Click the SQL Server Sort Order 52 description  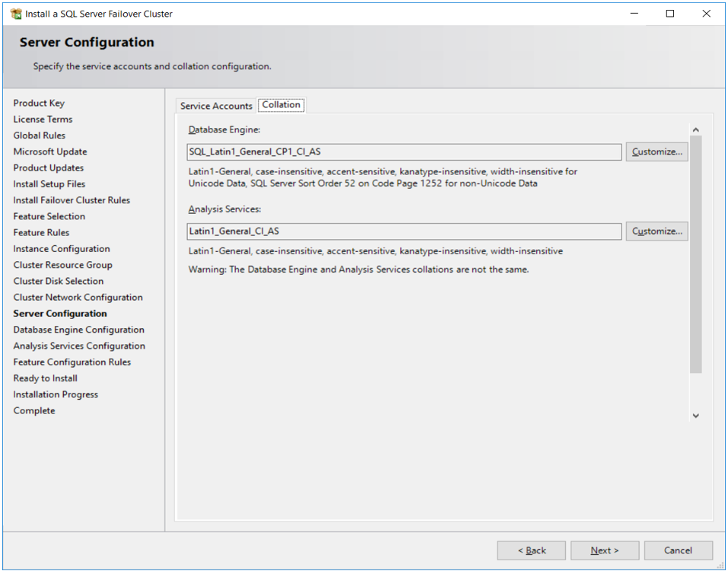(383, 177)
